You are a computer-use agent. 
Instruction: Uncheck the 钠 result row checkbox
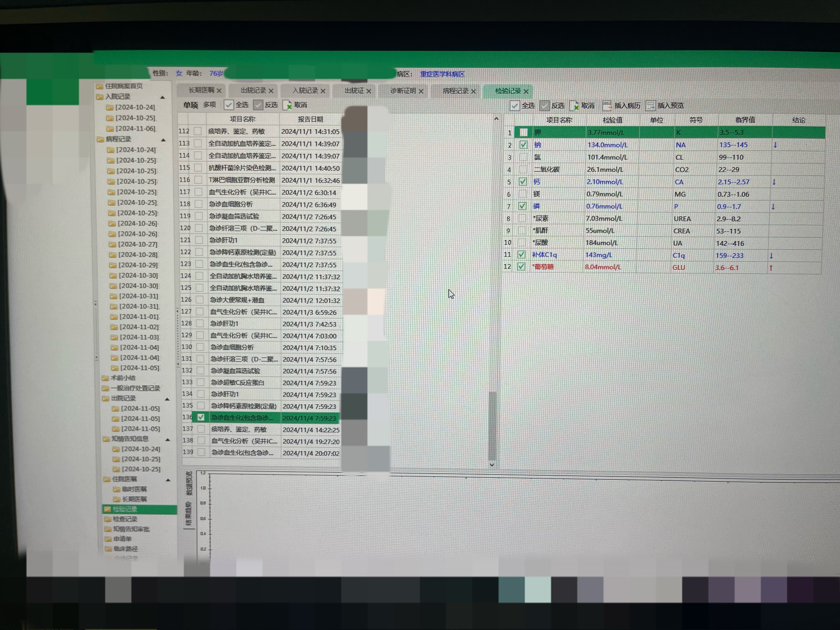[x=523, y=145]
